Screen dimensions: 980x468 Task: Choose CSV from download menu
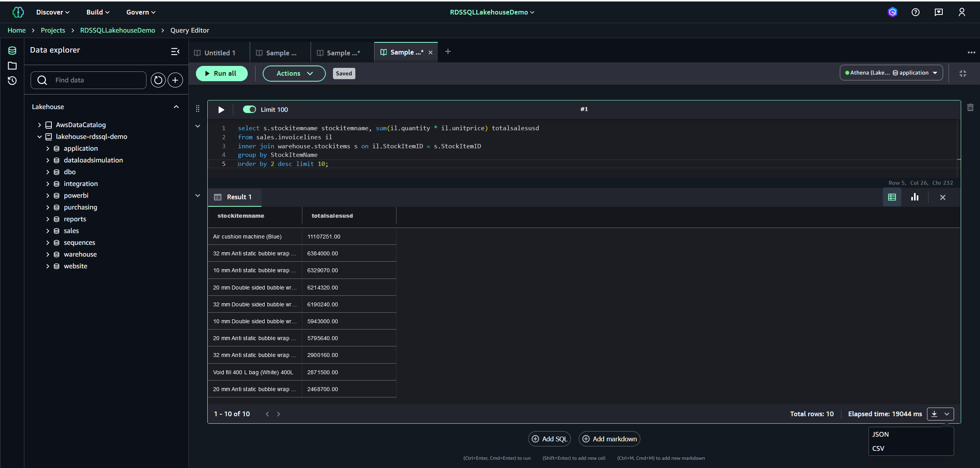pyautogui.click(x=878, y=448)
